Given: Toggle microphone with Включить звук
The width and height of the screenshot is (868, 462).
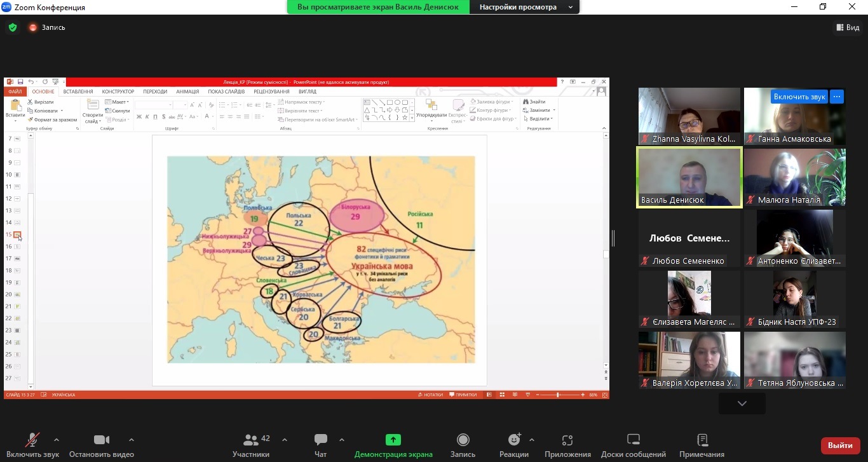Looking at the screenshot, I should [32, 440].
